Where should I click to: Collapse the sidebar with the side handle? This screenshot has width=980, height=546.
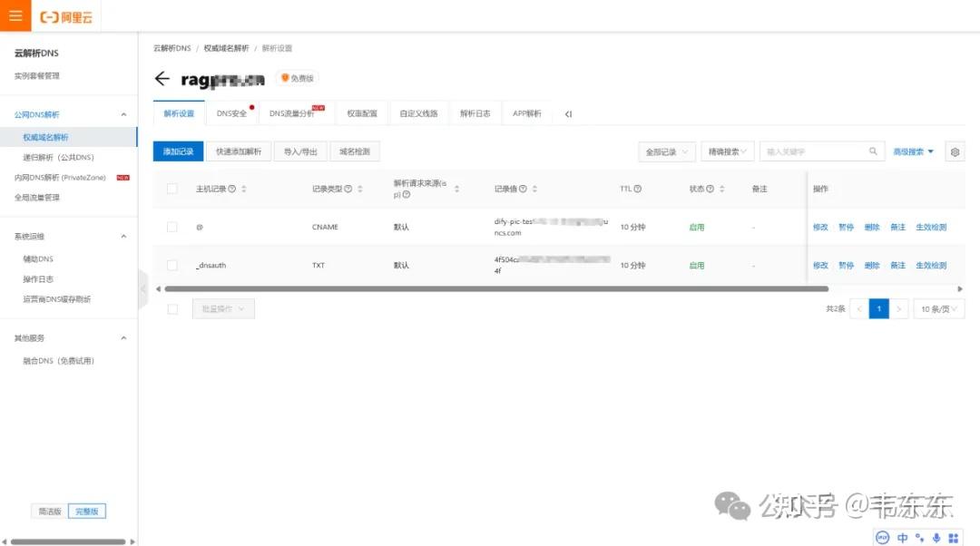click(x=143, y=289)
